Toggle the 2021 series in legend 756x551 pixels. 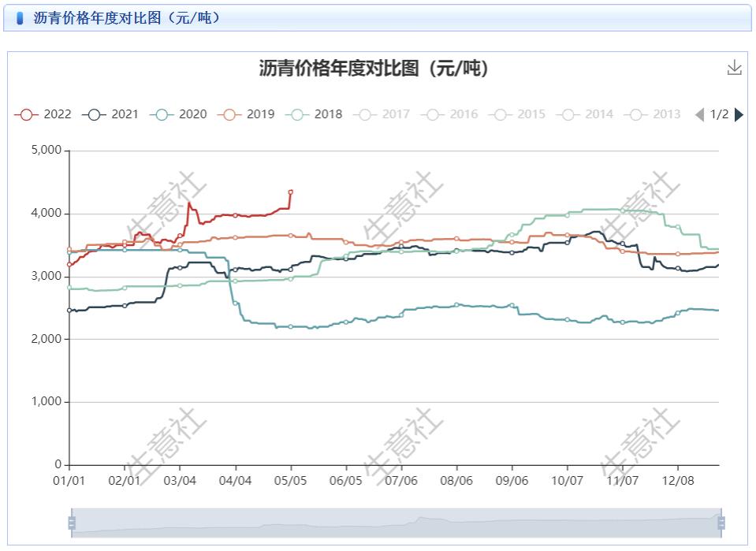pos(110,114)
